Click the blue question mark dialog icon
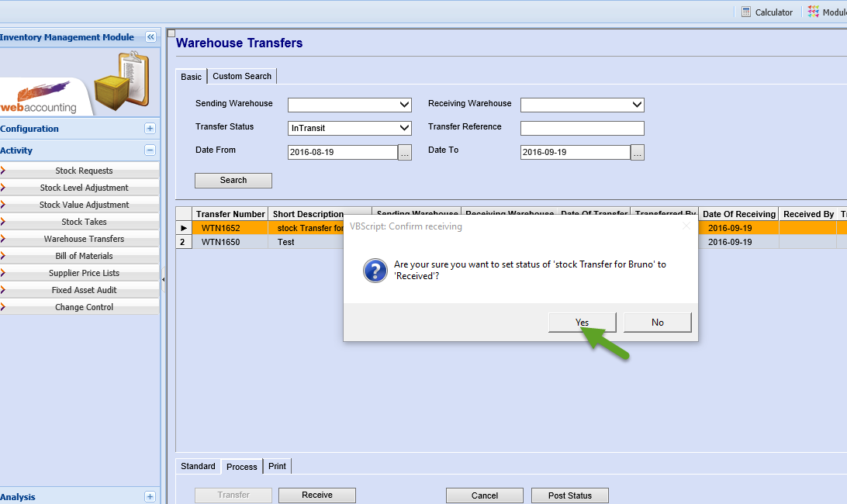The width and height of the screenshot is (847, 504). pos(375,271)
